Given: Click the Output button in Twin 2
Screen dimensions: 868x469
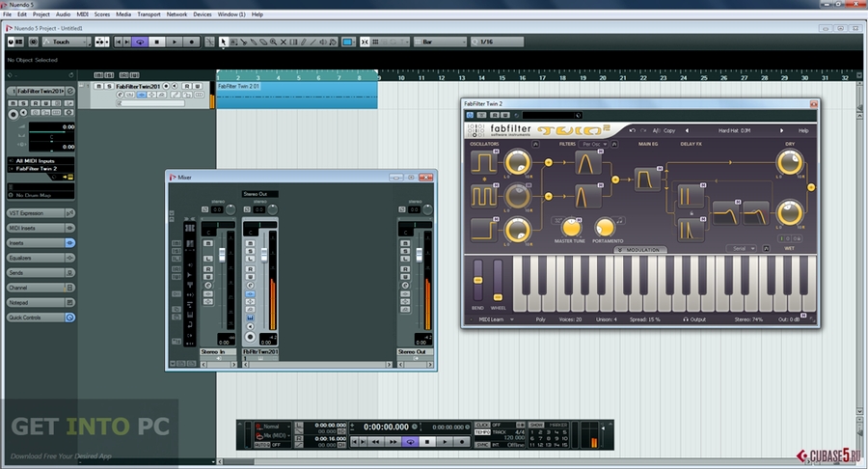Looking at the screenshot, I should (694, 319).
